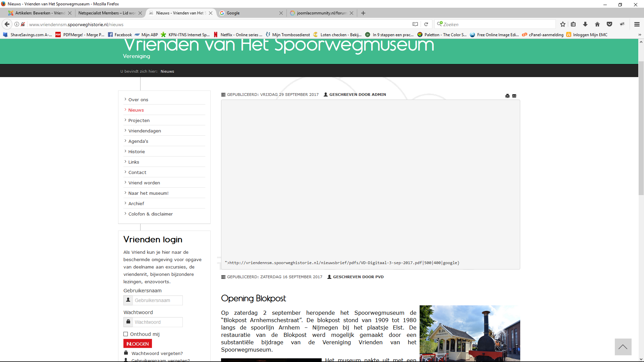Go back using the browser back arrow
The image size is (644, 362).
7,24
